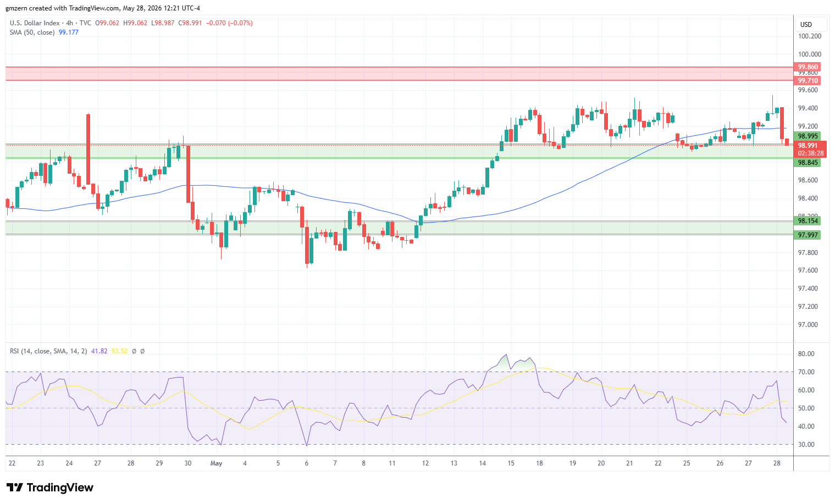Click date axis label 18
The image size is (835, 504).
tap(539, 463)
